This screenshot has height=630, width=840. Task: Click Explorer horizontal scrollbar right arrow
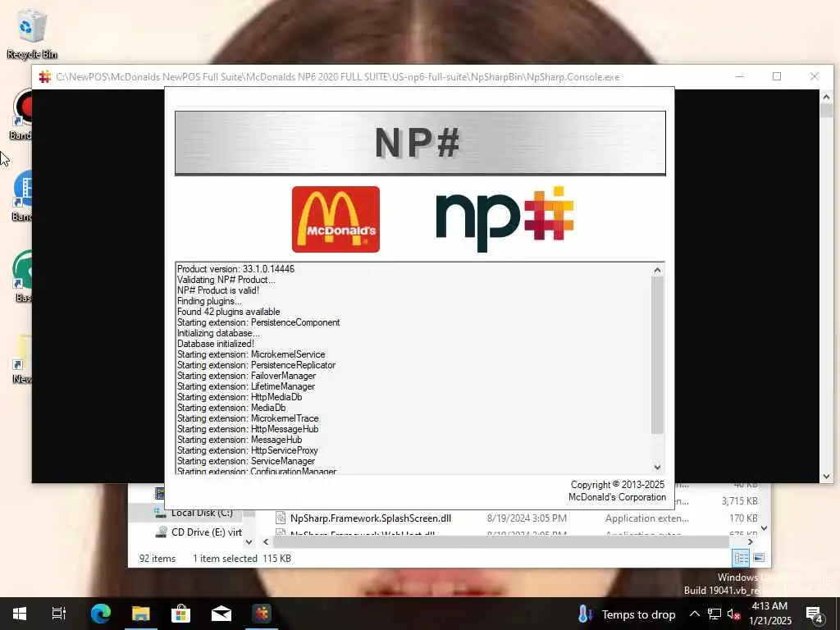click(x=750, y=542)
